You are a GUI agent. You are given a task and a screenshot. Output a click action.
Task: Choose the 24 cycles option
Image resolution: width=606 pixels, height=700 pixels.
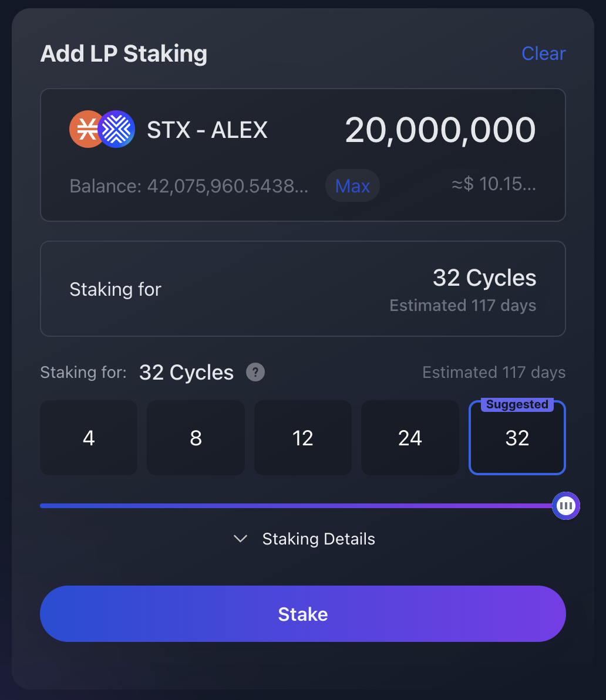point(410,438)
